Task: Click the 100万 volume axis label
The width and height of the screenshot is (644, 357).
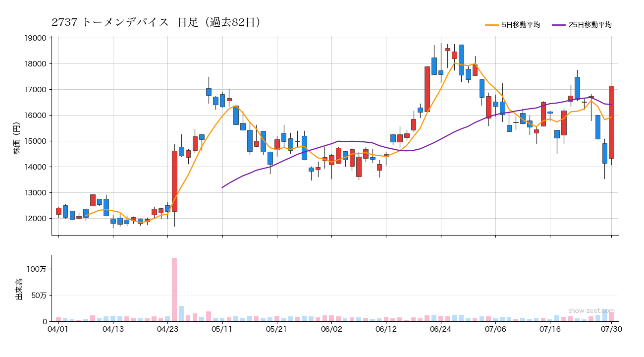Action: click(x=37, y=269)
